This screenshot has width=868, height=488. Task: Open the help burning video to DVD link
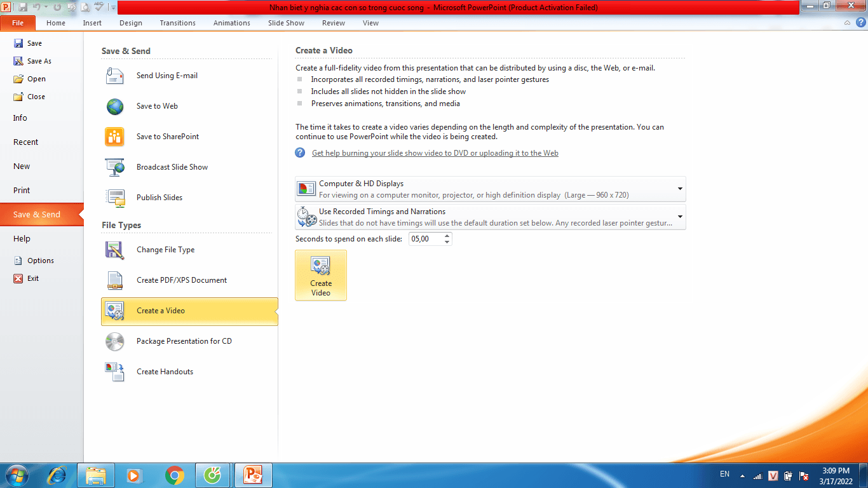tap(435, 153)
